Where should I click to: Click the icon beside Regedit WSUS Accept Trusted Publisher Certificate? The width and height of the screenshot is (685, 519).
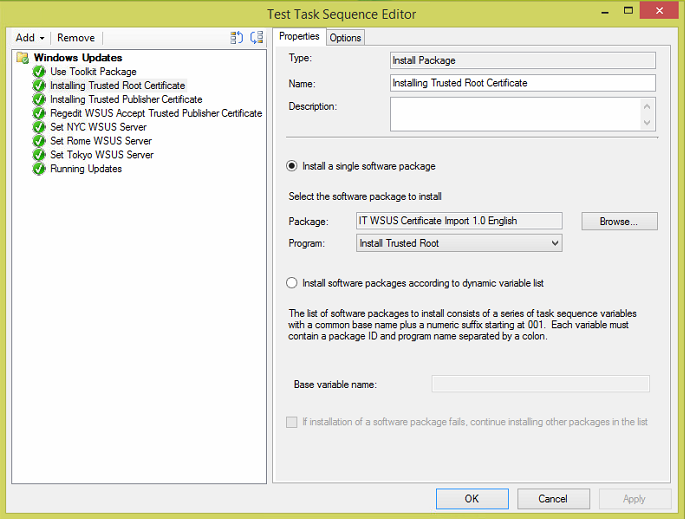click(39, 113)
